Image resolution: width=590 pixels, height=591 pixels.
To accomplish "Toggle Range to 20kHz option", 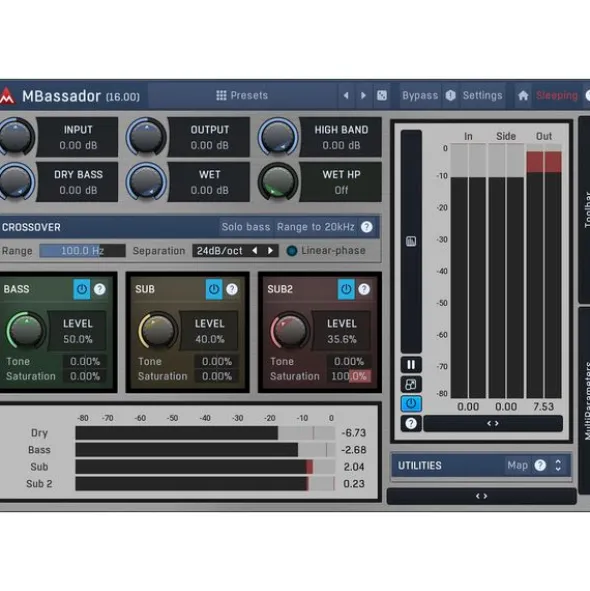I will click(316, 227).
